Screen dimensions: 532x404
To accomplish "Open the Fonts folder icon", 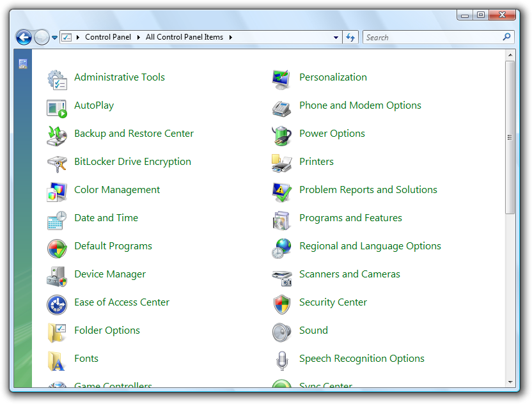I will coord(56,361).
